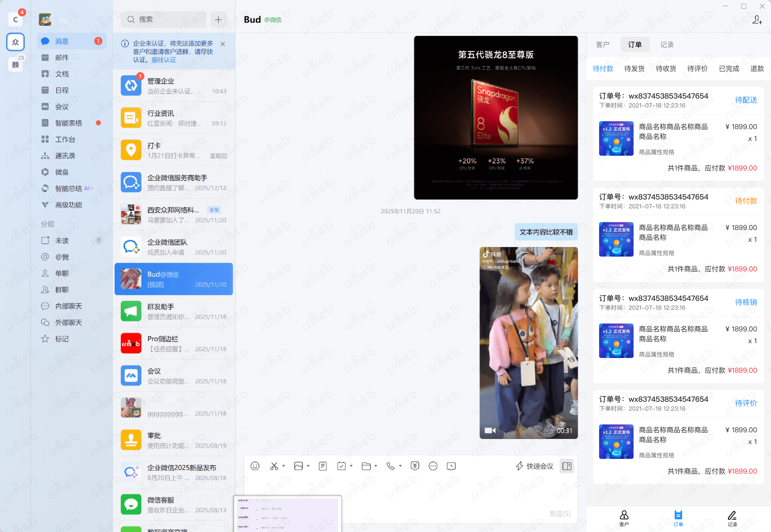Toggle the sidebar panel button
Viewport: 771px width, 532px height.
[x=567, y=466]
